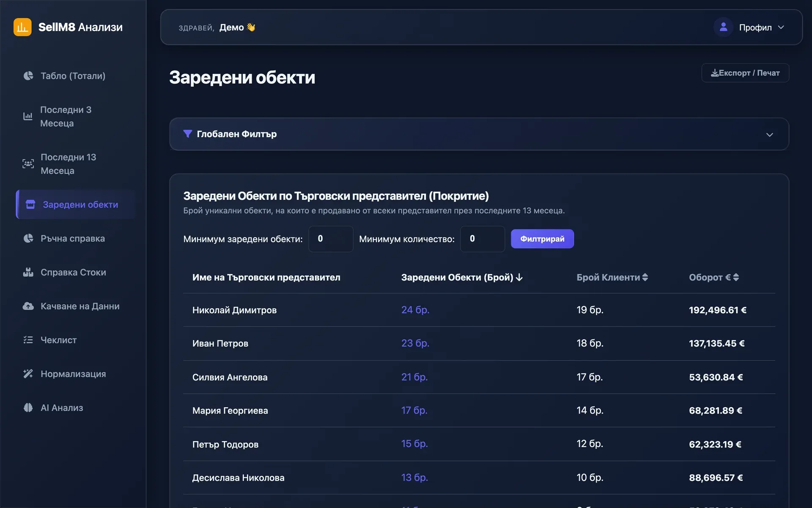This screenshot has width=812, height=508.
Task: Open Табло (Тотали) menu item
Action: [76, 76]
